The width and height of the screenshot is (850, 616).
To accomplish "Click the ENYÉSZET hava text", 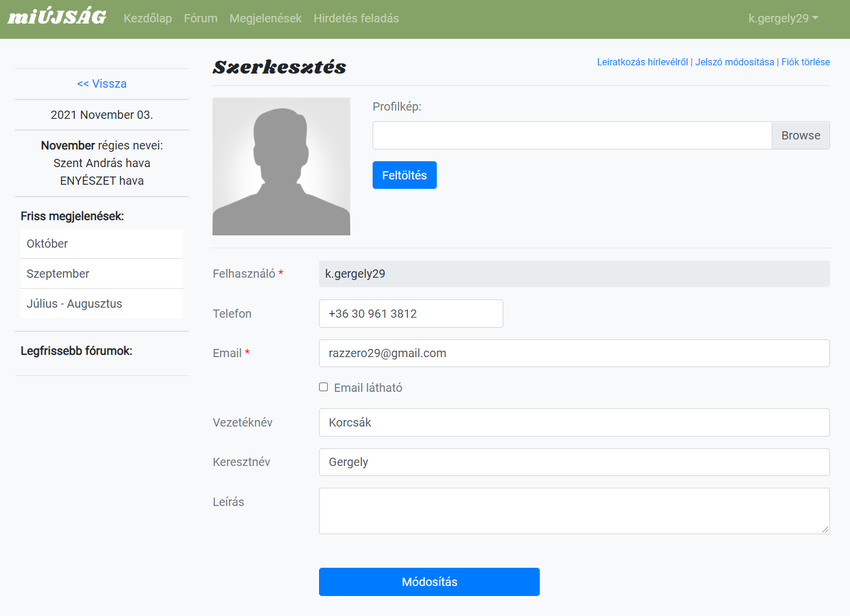I will point(102,181).
